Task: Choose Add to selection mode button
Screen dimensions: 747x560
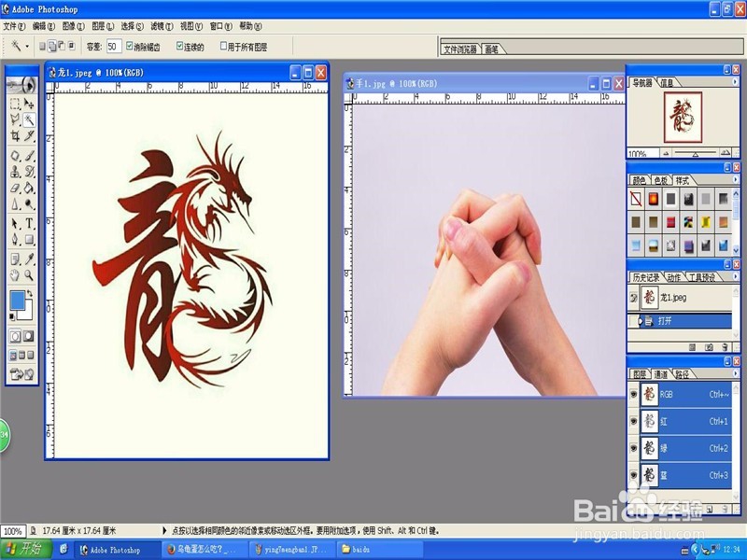Action: pos(52,46)
